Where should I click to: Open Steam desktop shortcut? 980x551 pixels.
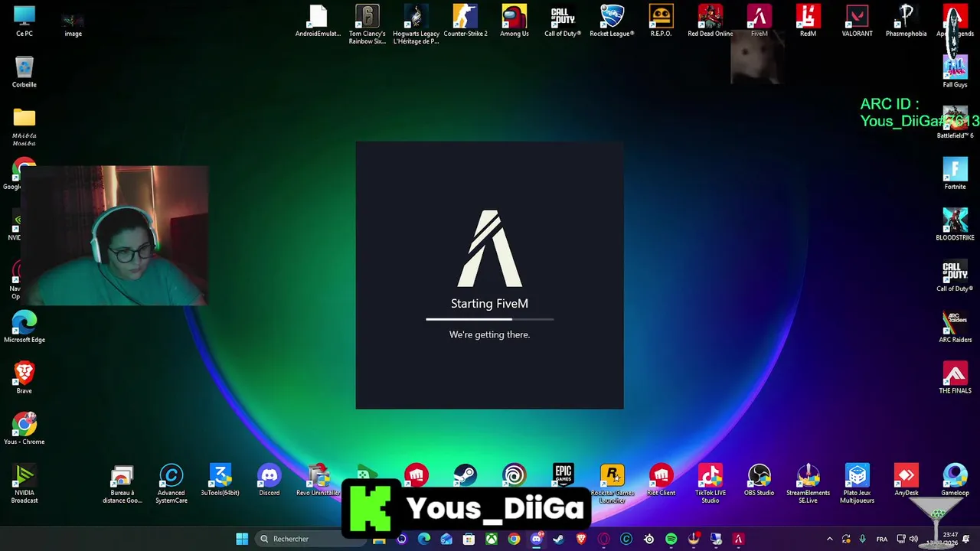tap(465, 475)
